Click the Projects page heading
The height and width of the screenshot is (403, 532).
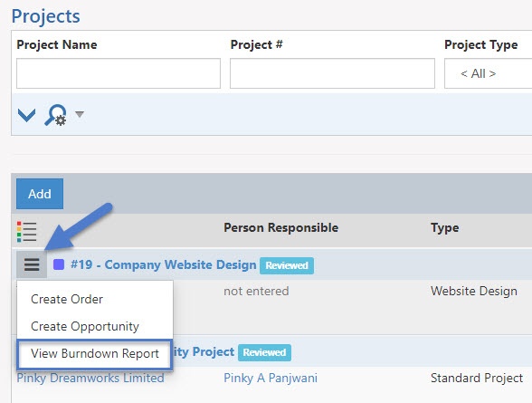pyautogui.click(x=46, y=16)
